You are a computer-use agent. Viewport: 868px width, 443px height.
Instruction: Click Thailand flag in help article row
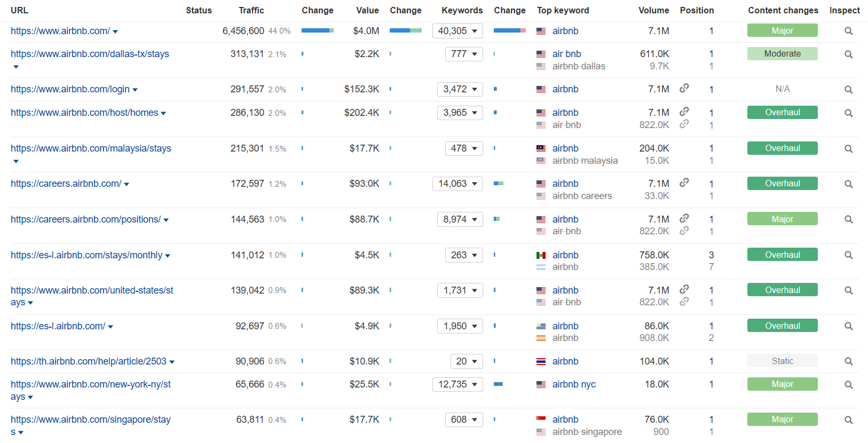[x=541, y=361]
